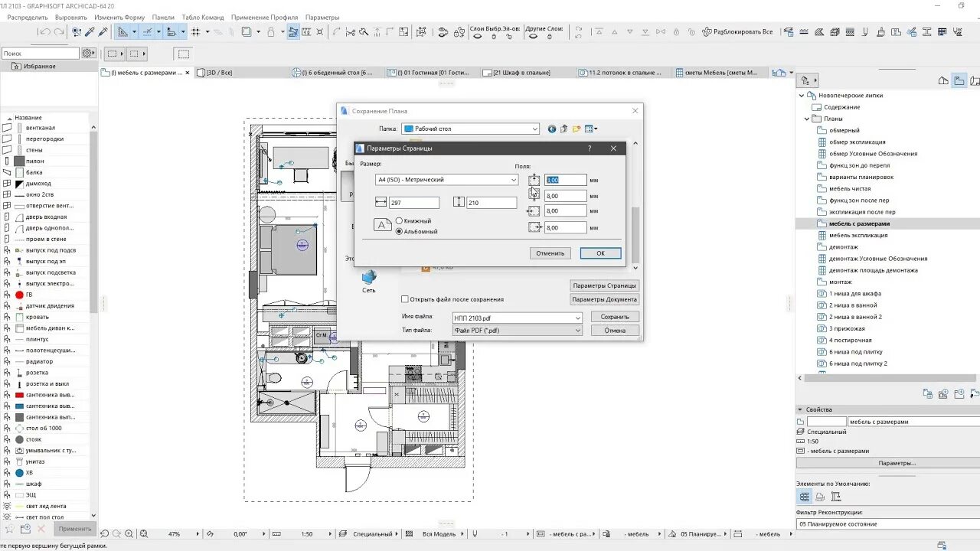Select демонтаж view in the navigator

pos(844,247)
